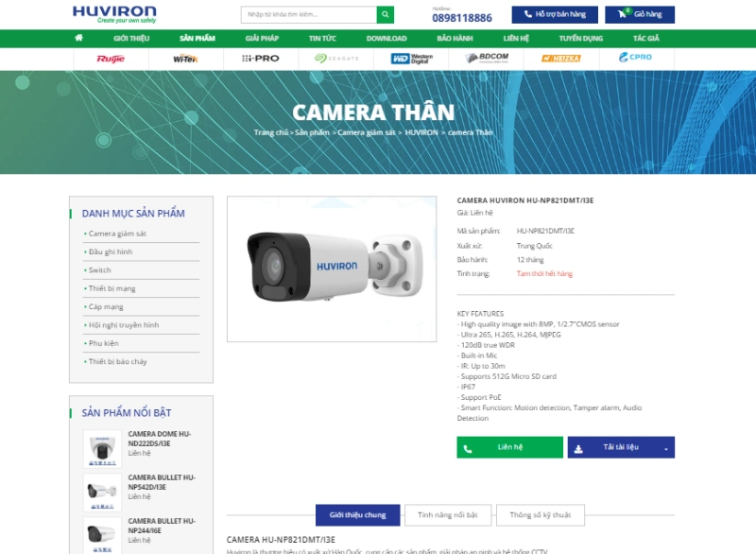Image resolution: width=756 pixels, height=554 pixels.
Task: Click the search keyword input field
Action: click(309, 14)
